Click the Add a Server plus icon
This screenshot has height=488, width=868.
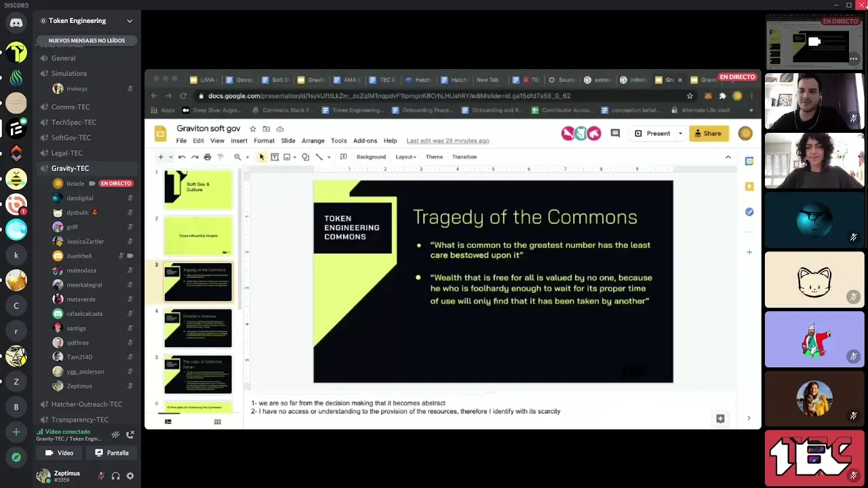[x=16, y=432]
